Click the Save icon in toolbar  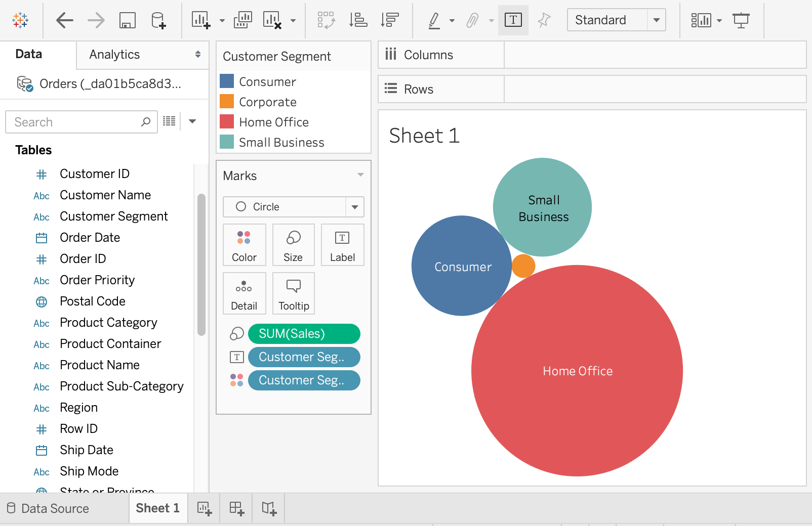127,20
